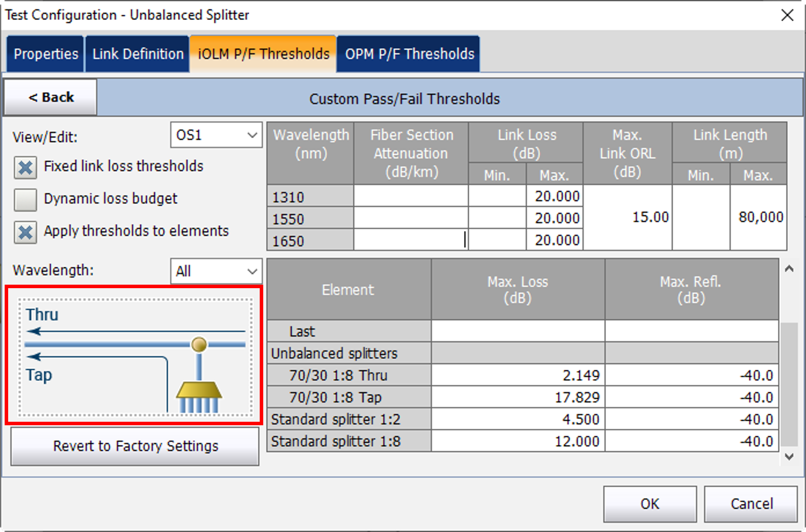Click the Tap label in diagram
Viewport: 806px width, 532px height.
pos(39,375)
